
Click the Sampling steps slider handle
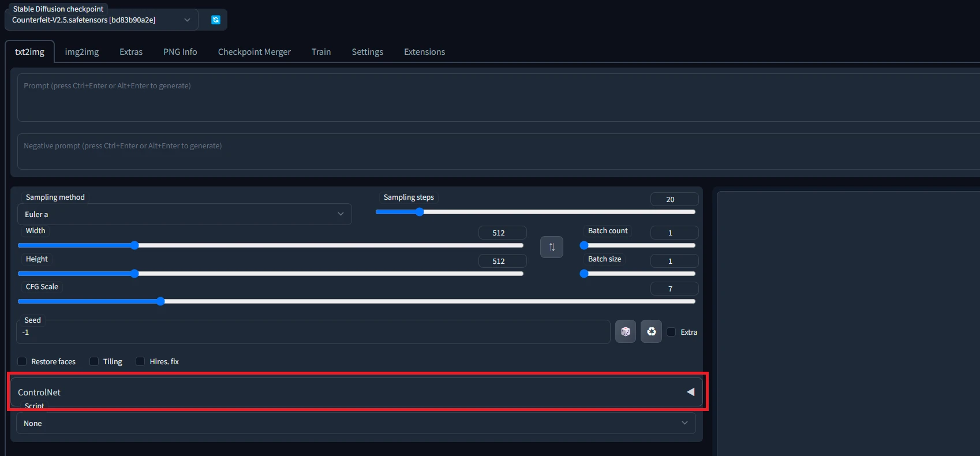[x=420, y=212]
